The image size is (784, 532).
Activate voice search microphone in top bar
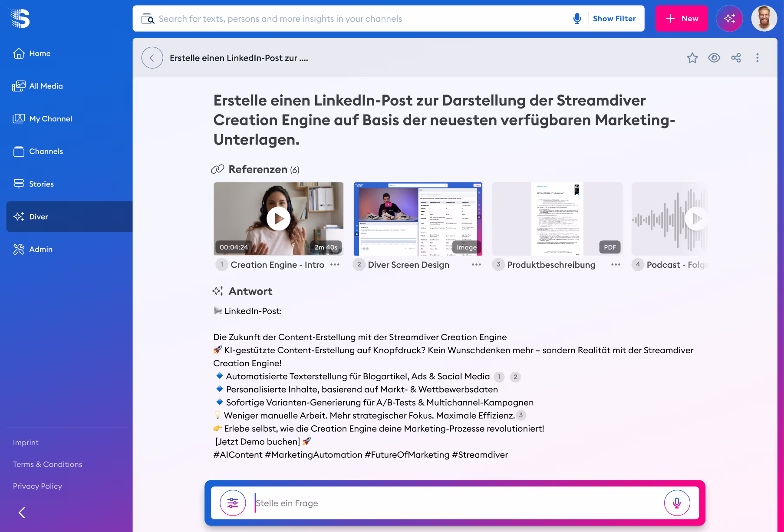click(x=577, y=19)
